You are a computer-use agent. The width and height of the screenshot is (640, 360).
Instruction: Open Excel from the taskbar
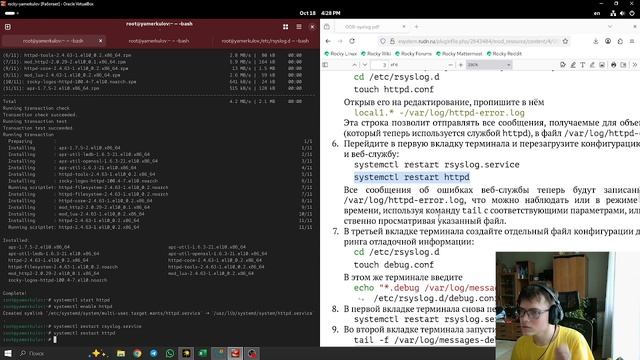pyautogui.click(x=202, y=353)
